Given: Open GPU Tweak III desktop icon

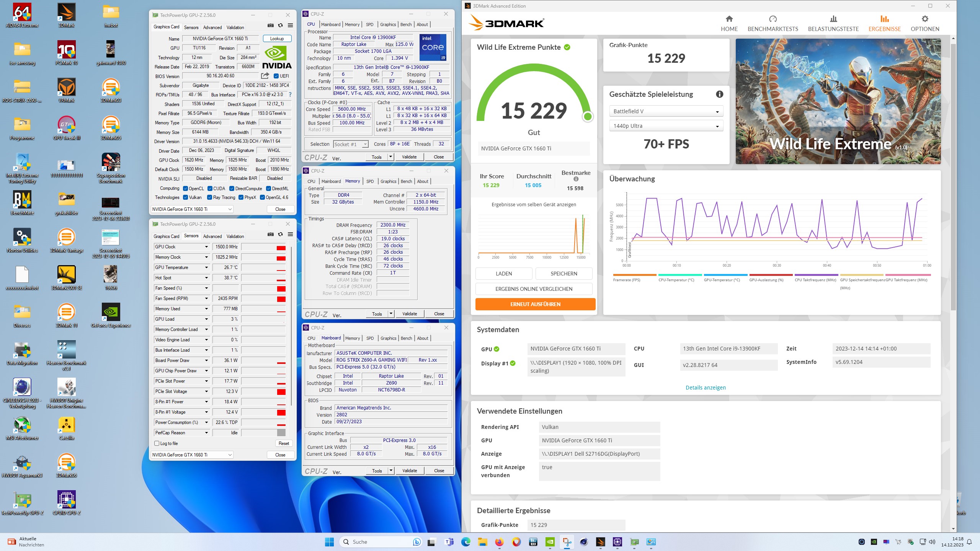Looking at the screenshot, I should click(x=66, y=128).
